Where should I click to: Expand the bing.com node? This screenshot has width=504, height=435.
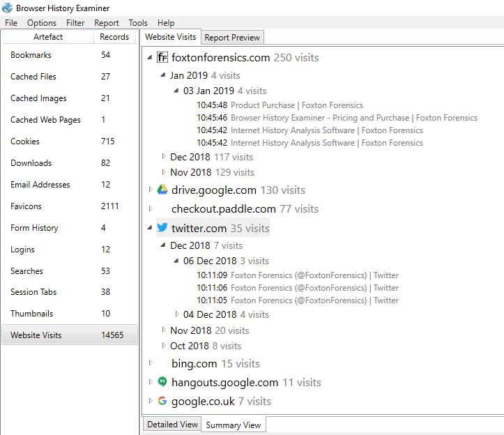150,363
